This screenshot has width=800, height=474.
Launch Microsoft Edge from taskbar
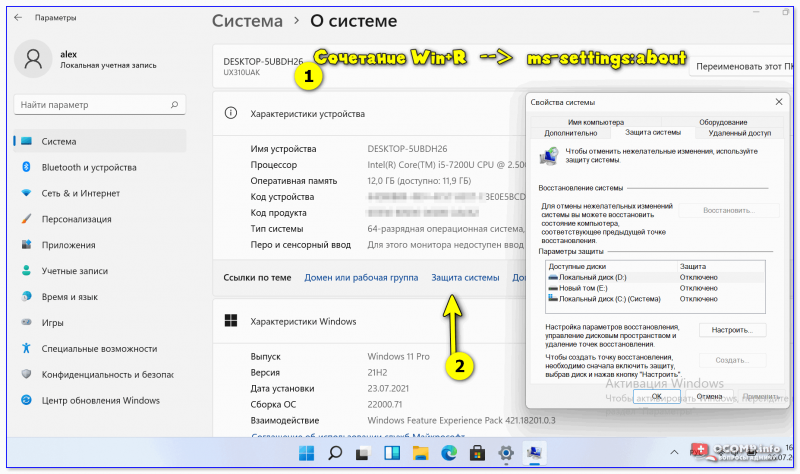point(449,453)
